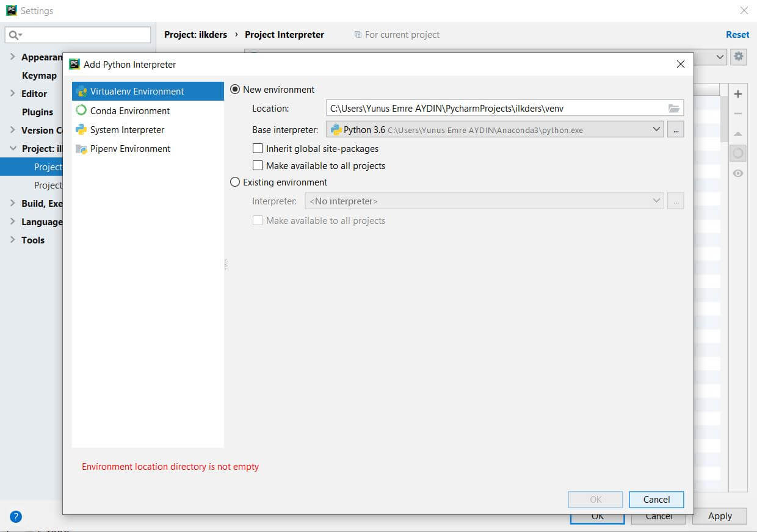Click the minus icon to uninstall package
Viewport: 757px width, 532px height.
tap(738, 114)
